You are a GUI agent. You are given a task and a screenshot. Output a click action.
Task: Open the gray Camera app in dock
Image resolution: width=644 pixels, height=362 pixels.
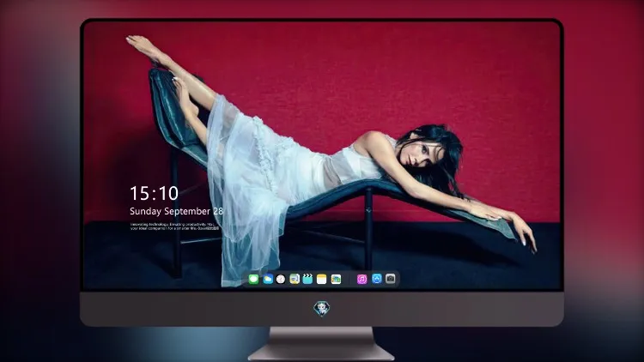tap(391, 279)
